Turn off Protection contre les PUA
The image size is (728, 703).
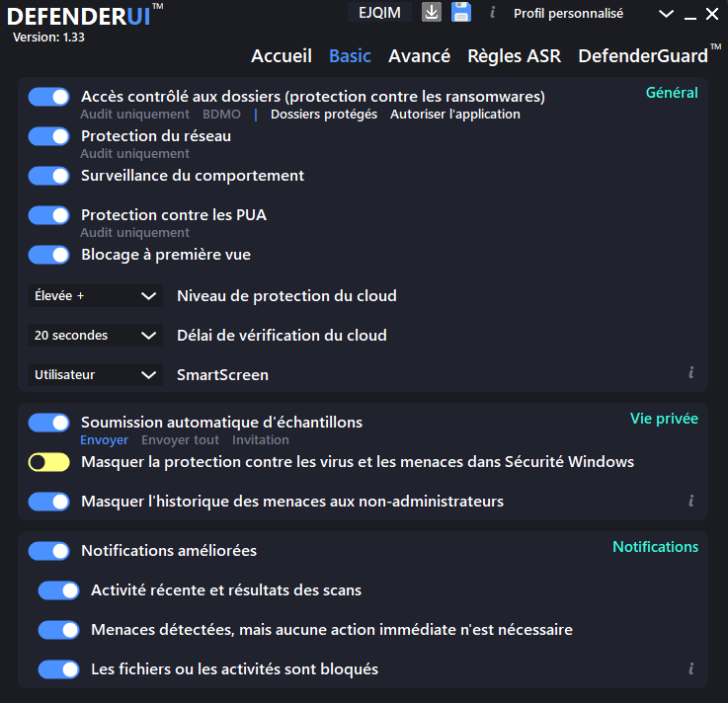[48, 215]
